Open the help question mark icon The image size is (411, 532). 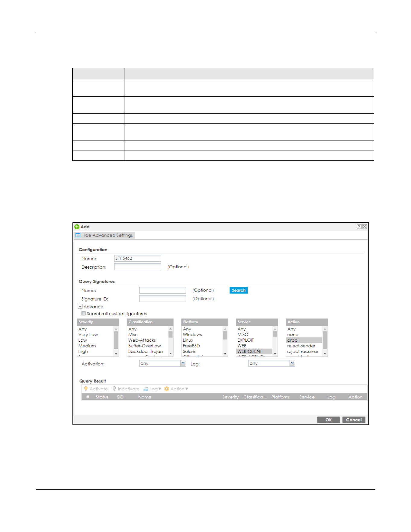pyautogui.click(x=359, y=227)
